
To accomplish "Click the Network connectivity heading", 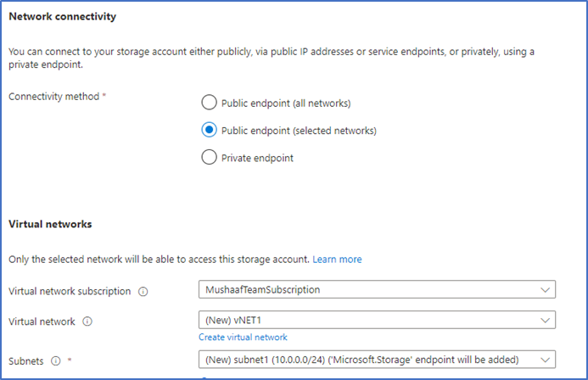I will (x=63, y=16).
